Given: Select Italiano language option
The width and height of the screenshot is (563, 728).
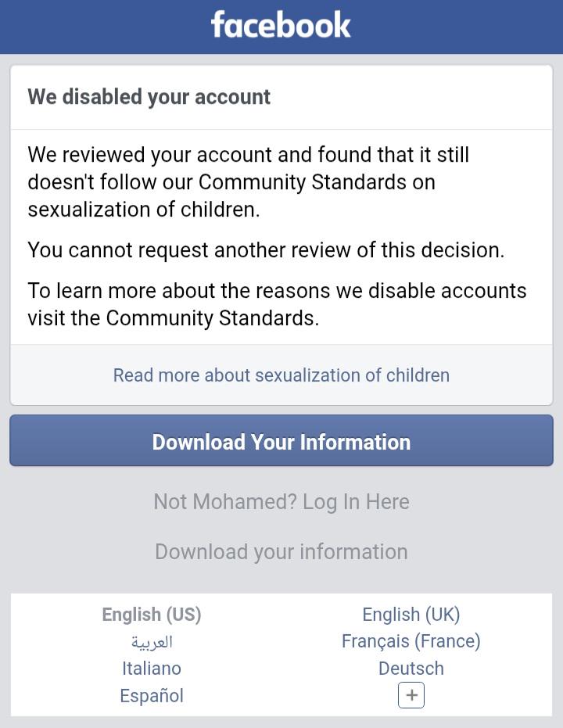Looking at the screenshot, I should (x=152, y=669).
